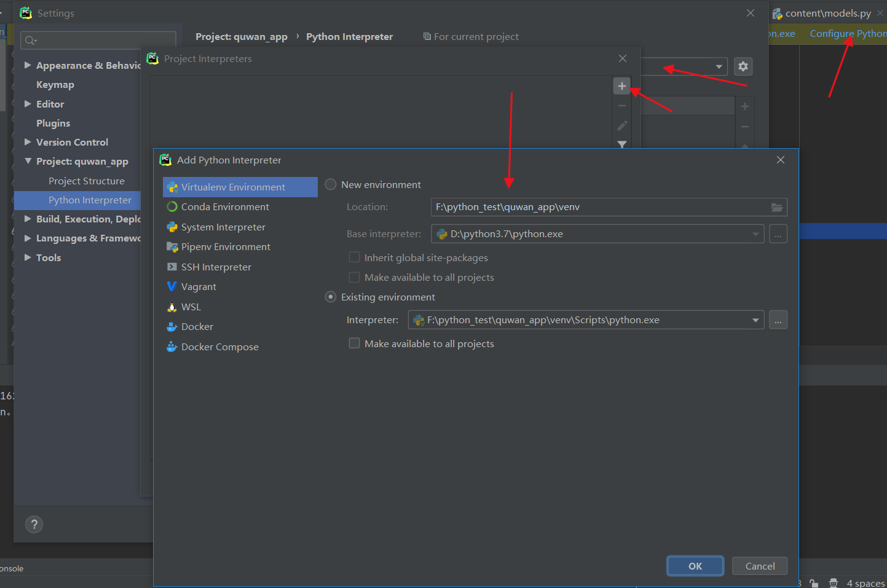Close the Add Python Interpreter dialog
887x588 pixels.
(x=781, y=160)
